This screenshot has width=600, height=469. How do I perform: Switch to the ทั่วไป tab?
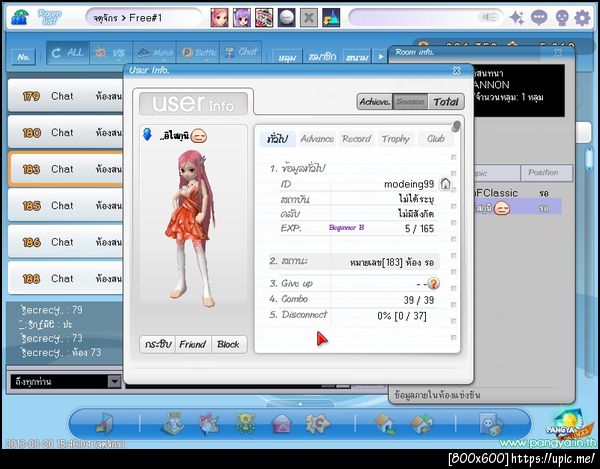278,138
